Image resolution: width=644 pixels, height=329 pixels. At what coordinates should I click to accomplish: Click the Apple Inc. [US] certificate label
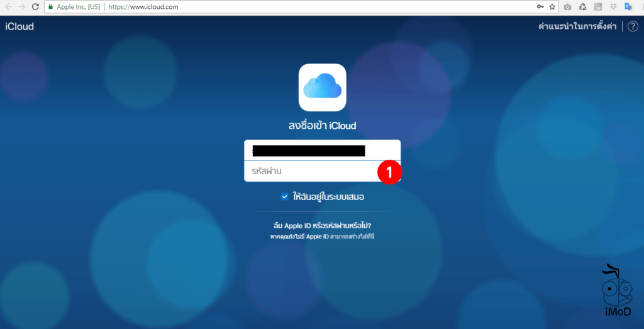[79, 7]
